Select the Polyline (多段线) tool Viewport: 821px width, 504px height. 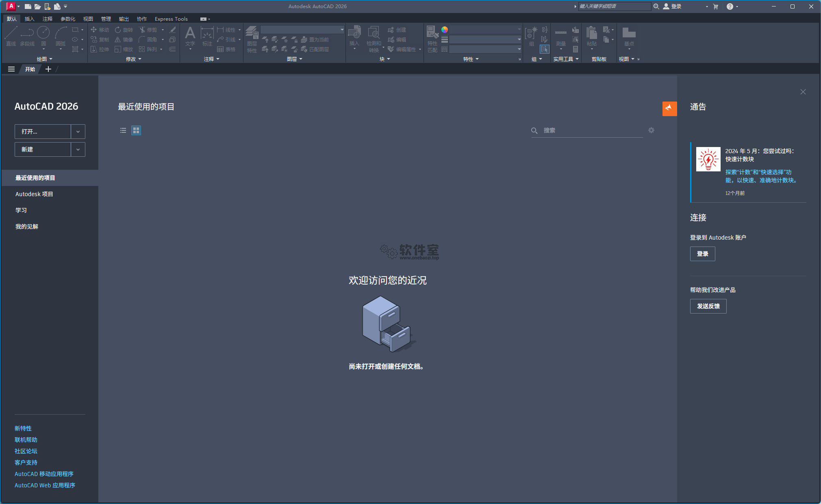click(27, 36)
